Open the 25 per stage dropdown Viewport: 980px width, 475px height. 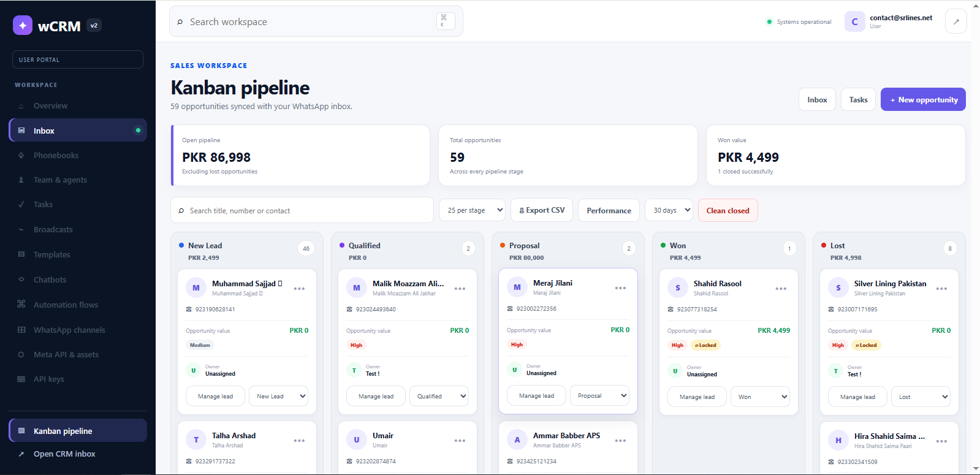tap(472, 210)
